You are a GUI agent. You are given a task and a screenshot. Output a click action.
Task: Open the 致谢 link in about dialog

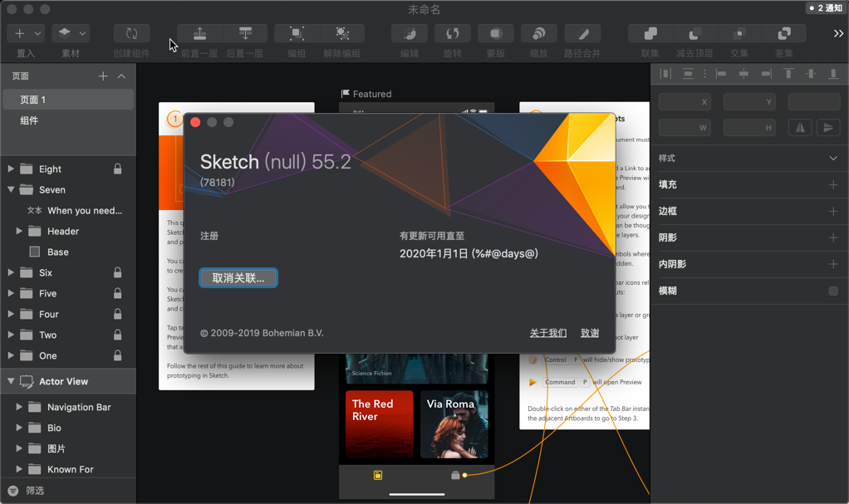point(589,333)
